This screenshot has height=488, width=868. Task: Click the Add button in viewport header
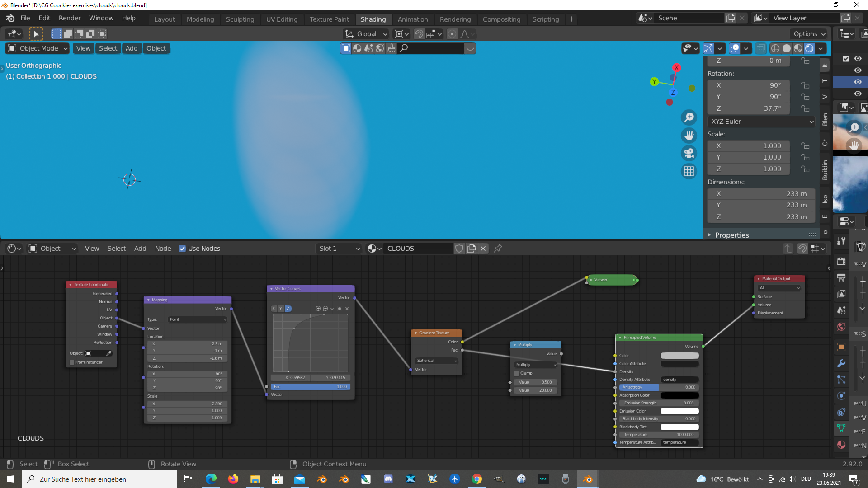coord(132,48)
